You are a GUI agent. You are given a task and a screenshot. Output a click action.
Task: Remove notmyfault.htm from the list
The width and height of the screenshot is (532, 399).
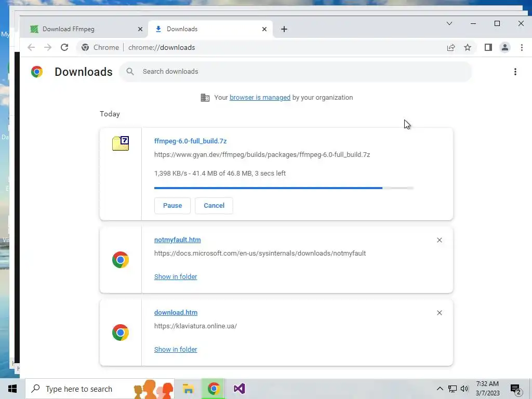[x=440, y=240]
